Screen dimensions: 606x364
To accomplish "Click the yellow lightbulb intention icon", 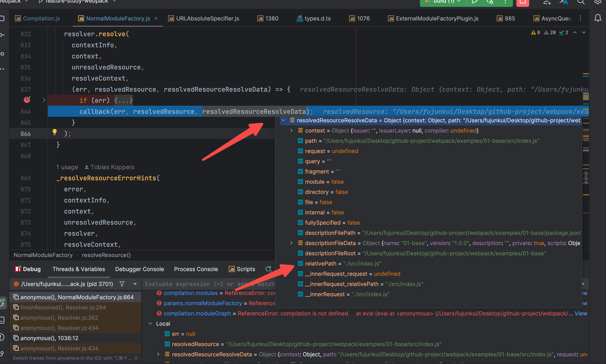I will tap(54, 132).
